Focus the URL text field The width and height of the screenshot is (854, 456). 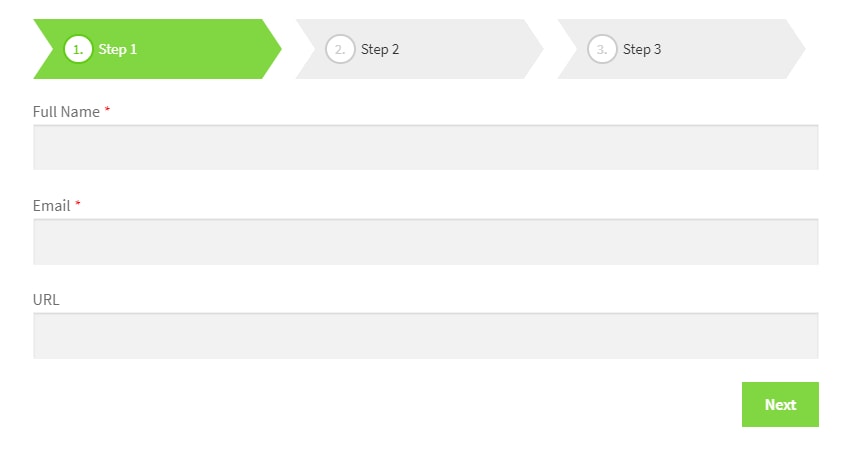[x=426, y=336]
